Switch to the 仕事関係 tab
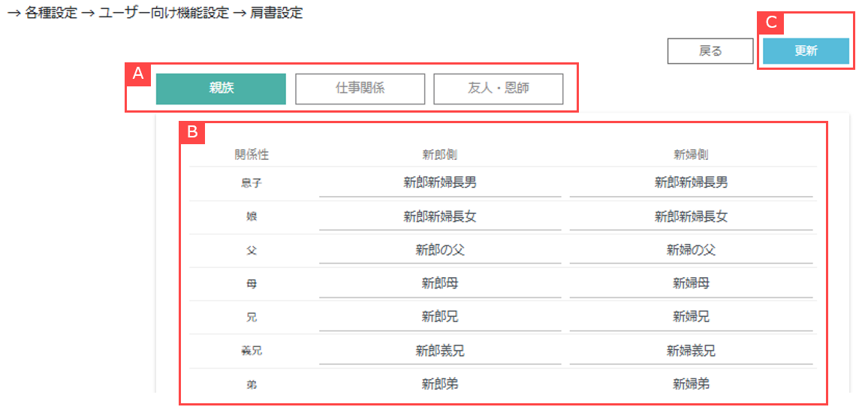The image size is (868, 413). click(x=360, y=89)
